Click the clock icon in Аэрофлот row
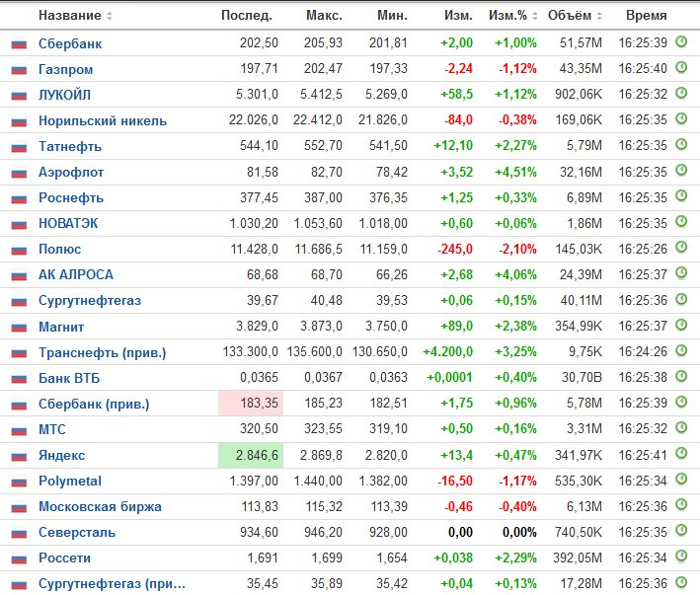The image size is (700, 595). click(x=681, y=171)
